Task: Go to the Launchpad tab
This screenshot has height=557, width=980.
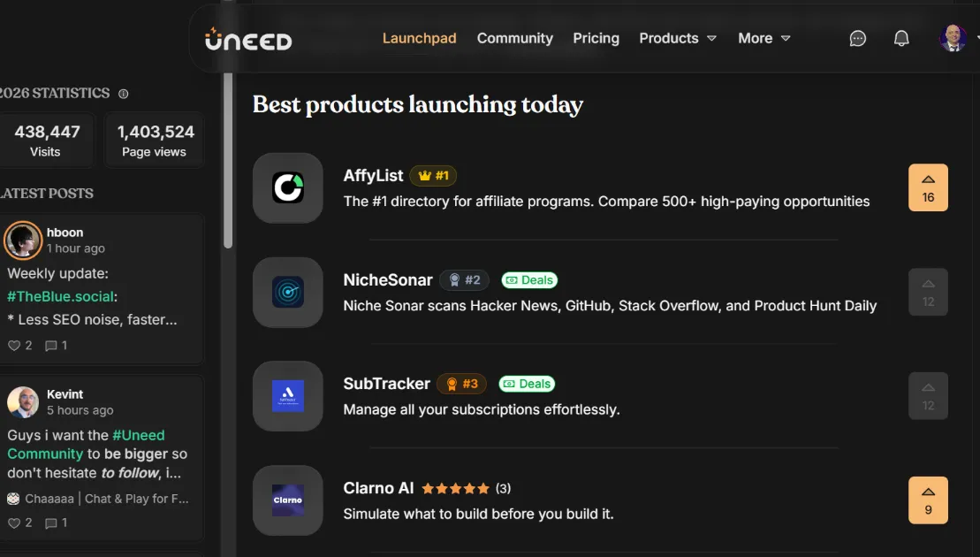Action: pyautogui.click(x=420, y=38)
